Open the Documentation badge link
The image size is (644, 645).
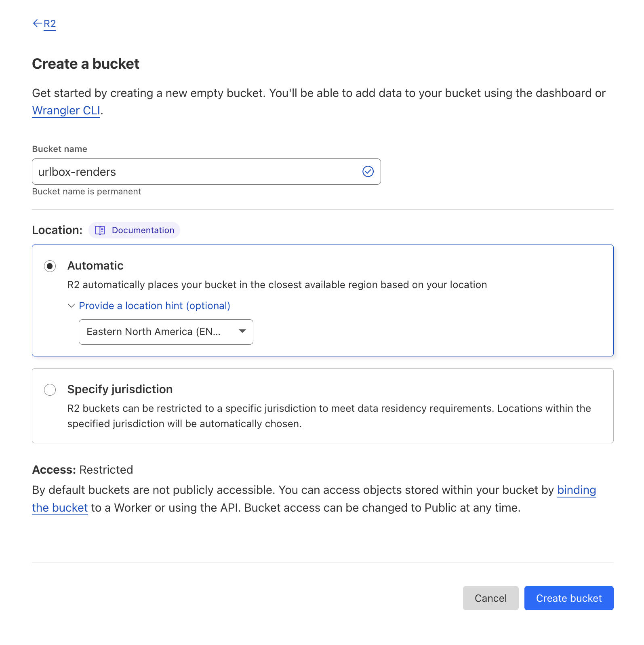pos(143,230)
